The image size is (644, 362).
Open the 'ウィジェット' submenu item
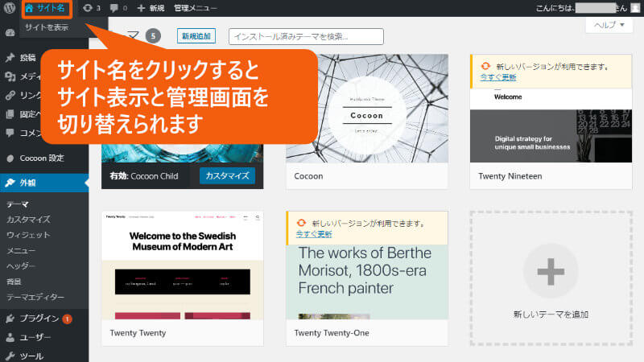[x=28, y=235]
